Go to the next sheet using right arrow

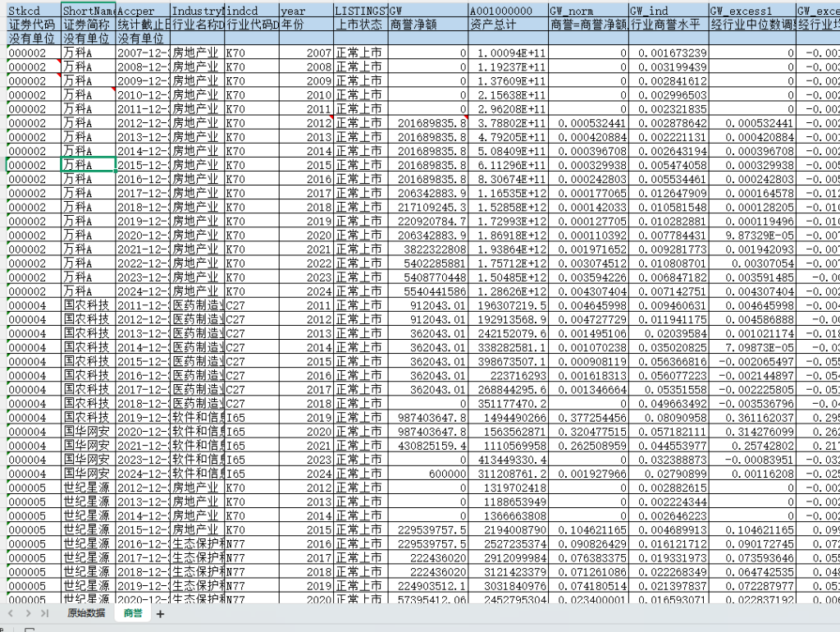(x=28, y=612)
